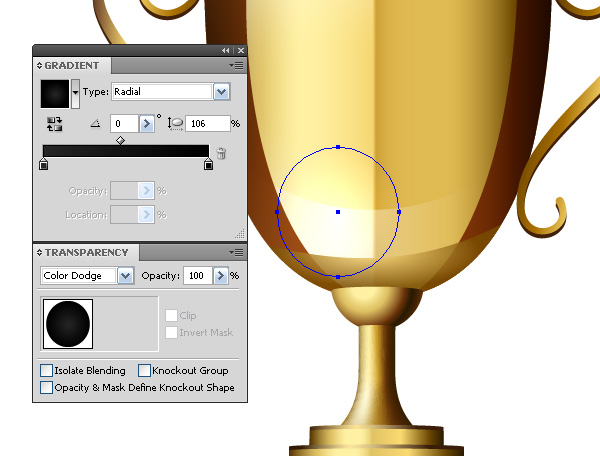Screen dimensions: 600x456
Task: Toggle the Invert Mask checkbox
Action: coord(171,332)
